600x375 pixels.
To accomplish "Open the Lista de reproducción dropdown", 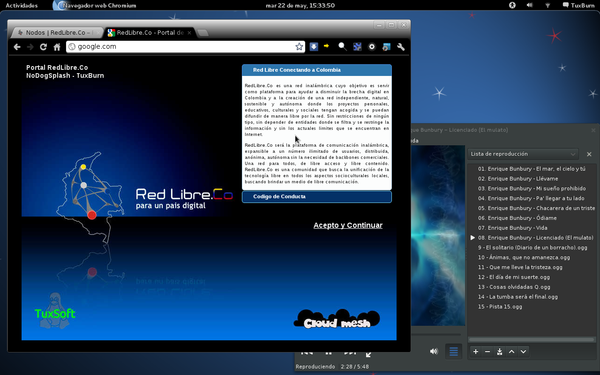I will point(523,154).
